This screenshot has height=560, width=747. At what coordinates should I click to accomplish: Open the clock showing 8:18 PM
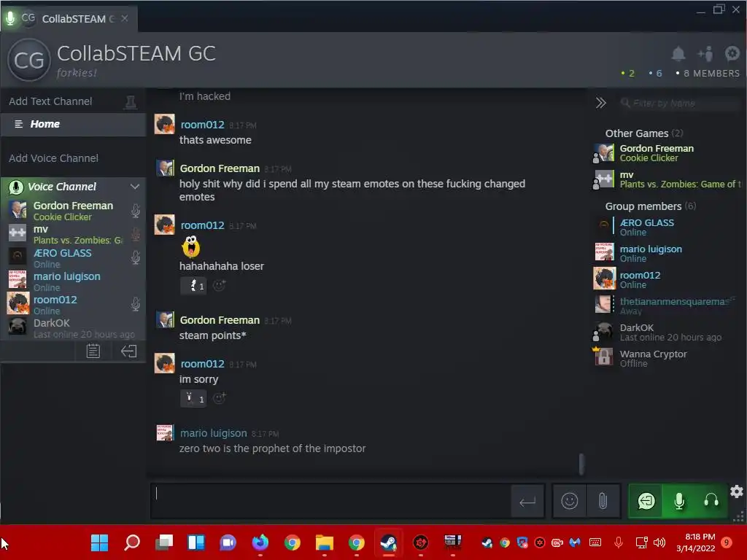point(696,542)
